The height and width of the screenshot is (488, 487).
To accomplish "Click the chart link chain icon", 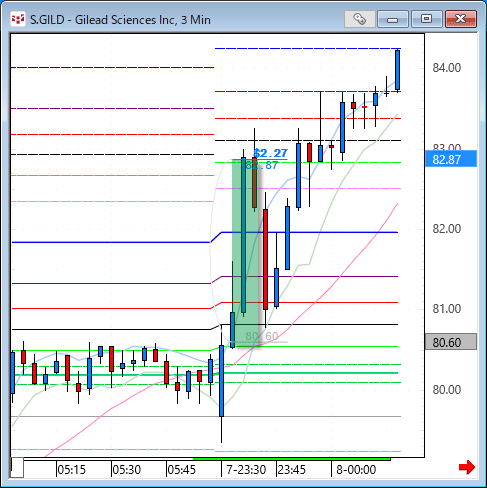I will pyautogui.click(x=359, y=19).
